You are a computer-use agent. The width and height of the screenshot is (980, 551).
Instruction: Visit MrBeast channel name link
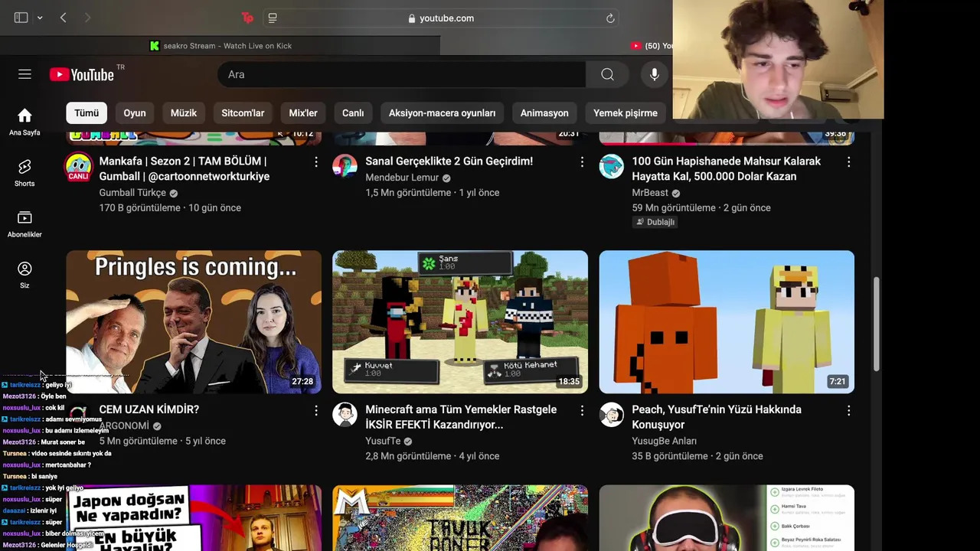tap(650, 193)
